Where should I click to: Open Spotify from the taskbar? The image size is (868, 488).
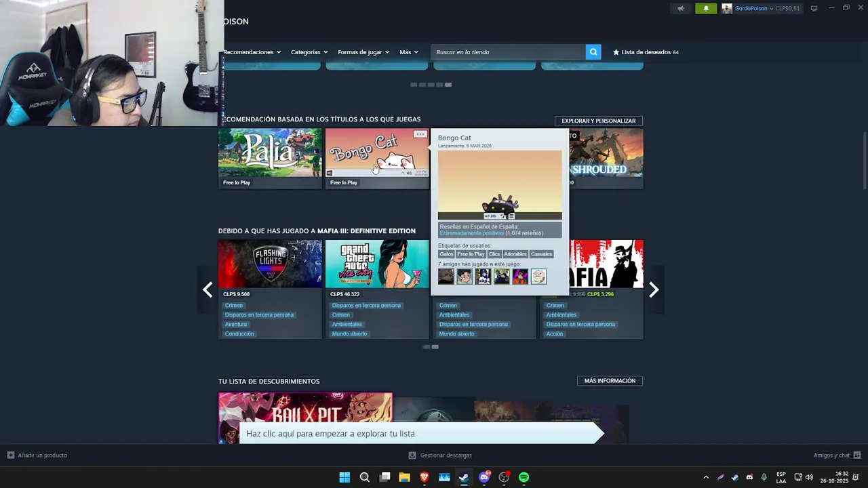[524, 477]
